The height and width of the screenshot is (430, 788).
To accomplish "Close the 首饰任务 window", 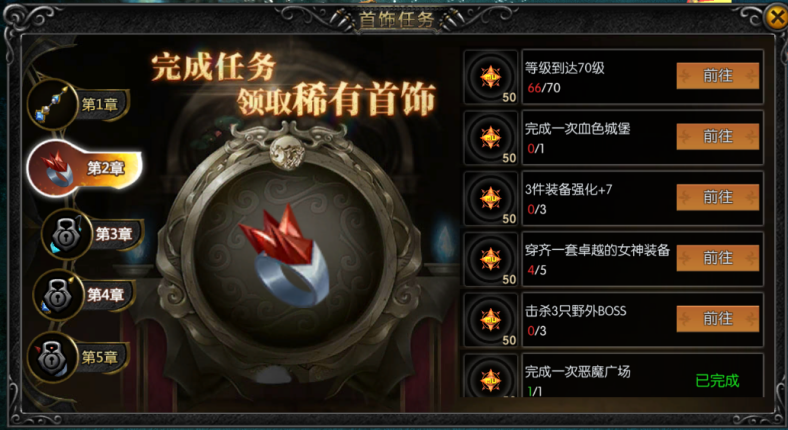I will click(775, 19).
